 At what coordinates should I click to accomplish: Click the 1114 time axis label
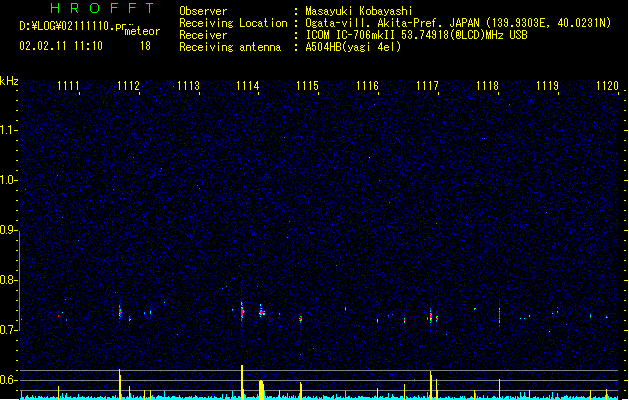[x=248, y=86]
